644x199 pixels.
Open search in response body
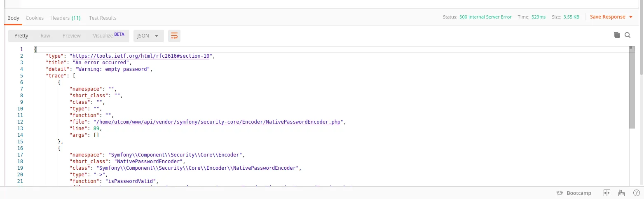628,35
